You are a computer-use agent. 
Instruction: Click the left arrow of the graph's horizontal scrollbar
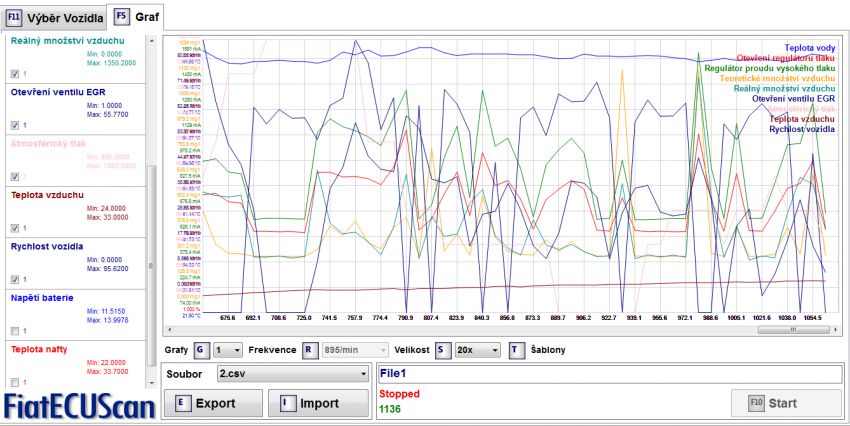pos(168,328)
